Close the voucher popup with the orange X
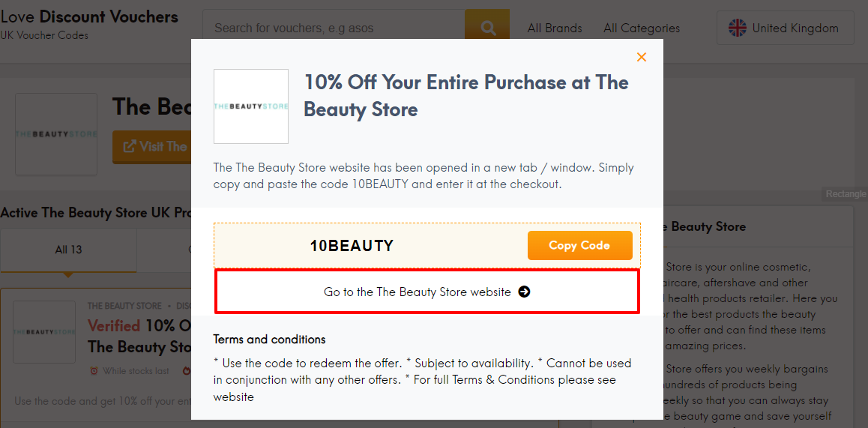This screenshot has height=428, width=868. (641, 57)
